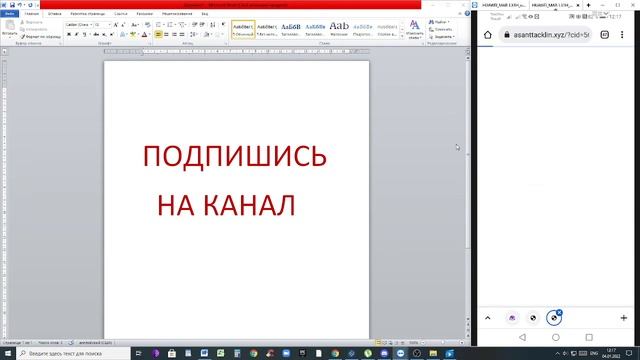Switch to the Вид ribbon tab

click(204, 13)
